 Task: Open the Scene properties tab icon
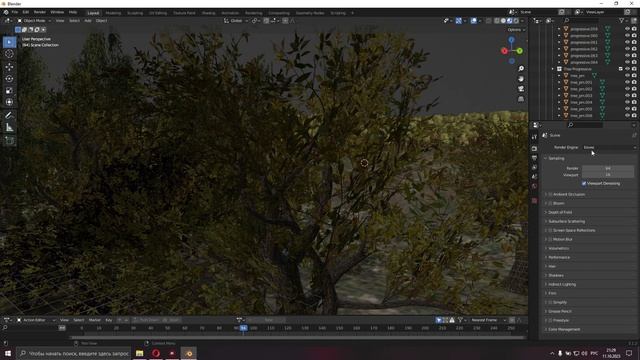click(x=534, y=177)
